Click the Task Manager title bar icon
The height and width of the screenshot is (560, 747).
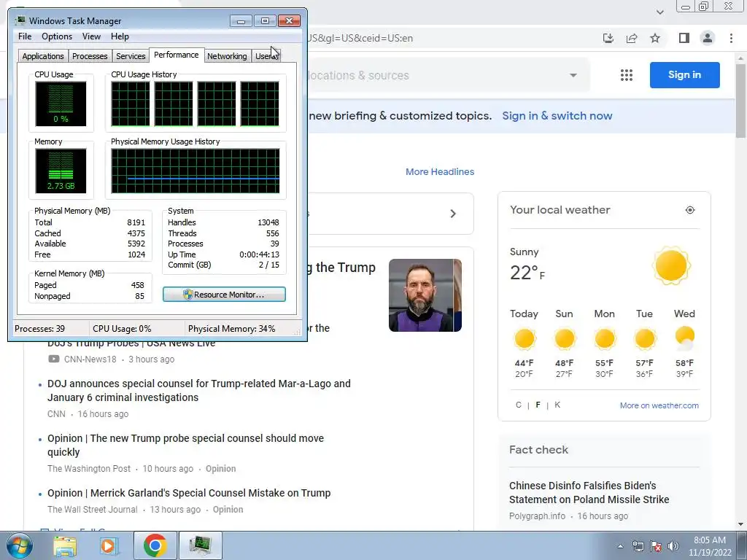click(x=20, y=20)
